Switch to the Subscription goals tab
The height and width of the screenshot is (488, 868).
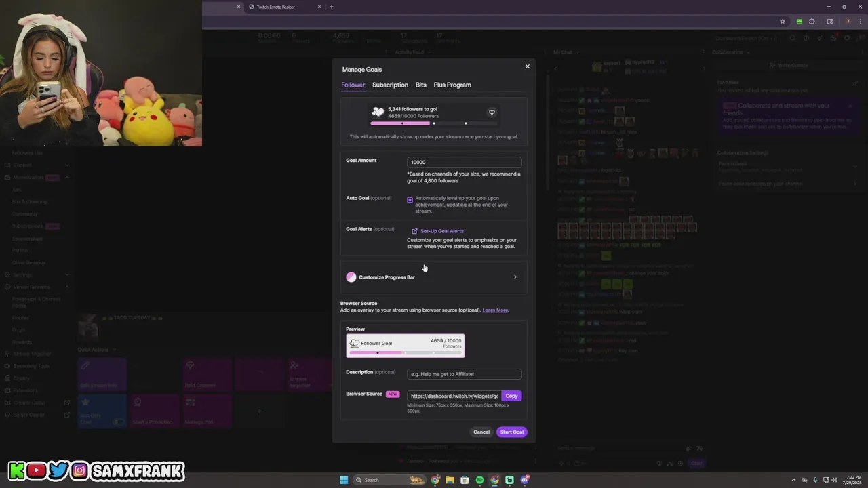[390, 85]
